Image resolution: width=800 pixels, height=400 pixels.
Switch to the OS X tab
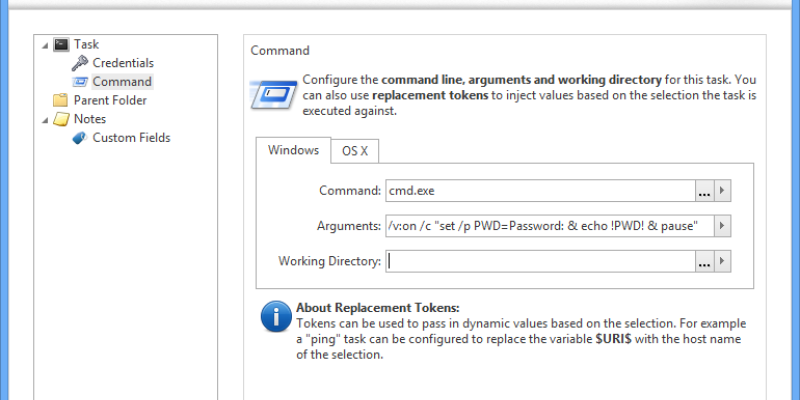point(354,151)
